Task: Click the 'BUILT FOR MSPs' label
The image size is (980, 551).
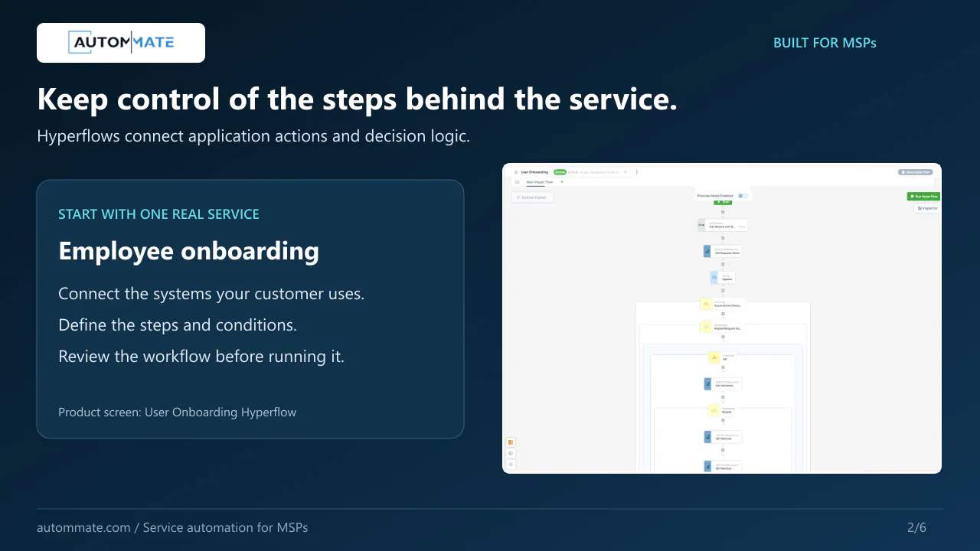Action: (825, 43)
